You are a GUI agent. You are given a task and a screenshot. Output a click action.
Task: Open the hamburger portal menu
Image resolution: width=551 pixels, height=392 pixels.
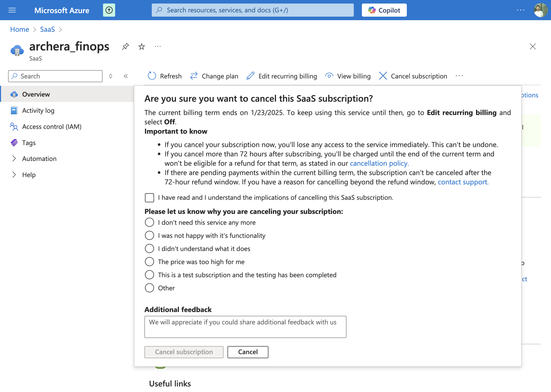pos(12,10)
